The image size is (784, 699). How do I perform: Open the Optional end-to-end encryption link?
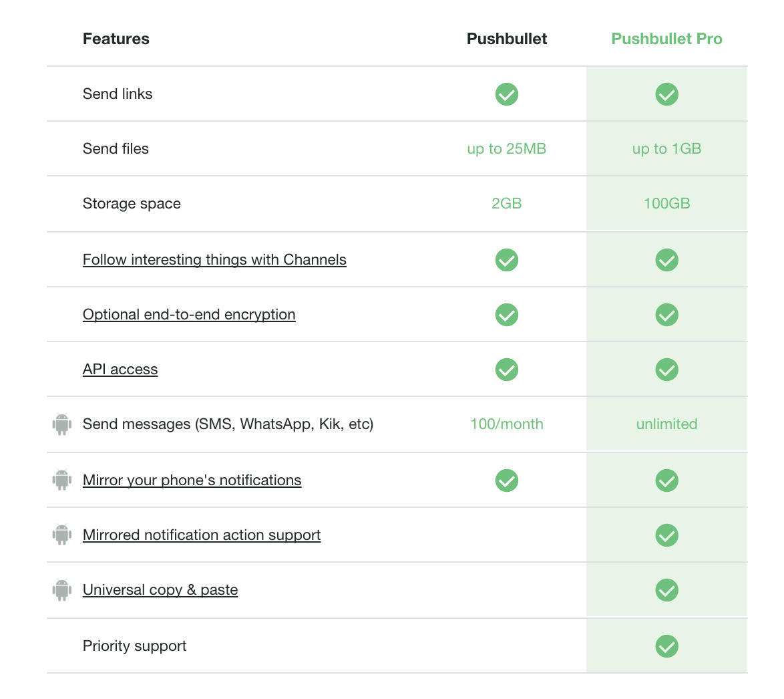coord(189,314)
